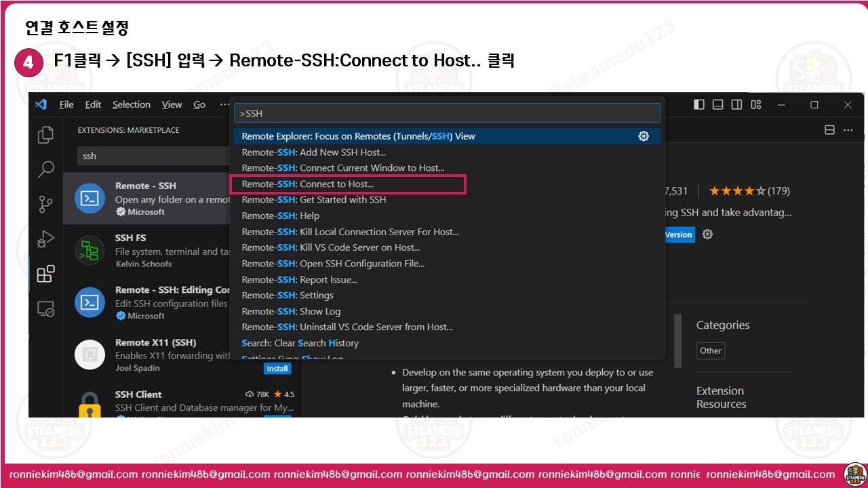This screenshot has width=868, height=488.
Task: Toggle the Primary Side Bar layout button
Action: click(x=699, y=104)
